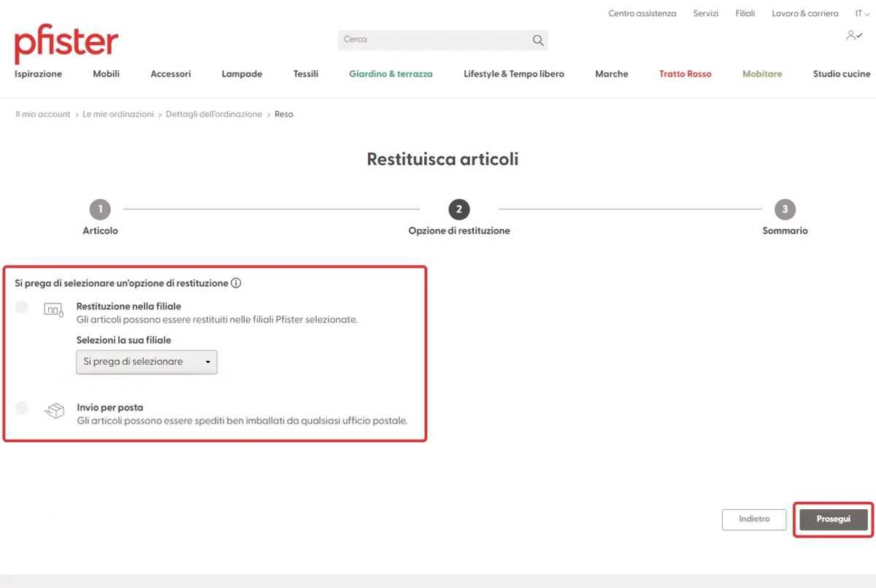Image resolution: width=876 pixels, height=588 pixels.
Task: Open the Selezioni la sua filiale dropdown
Action: [147, 362]
